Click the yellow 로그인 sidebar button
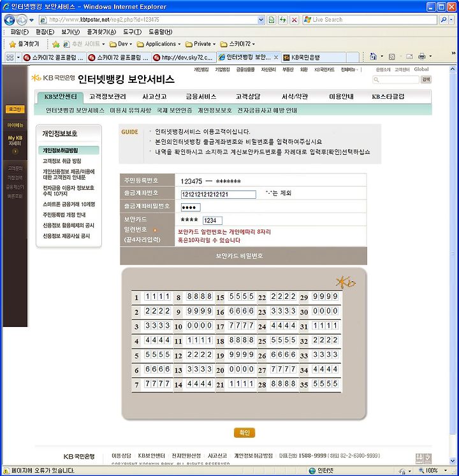The image size is (459, 476). [x=15, y=110]
